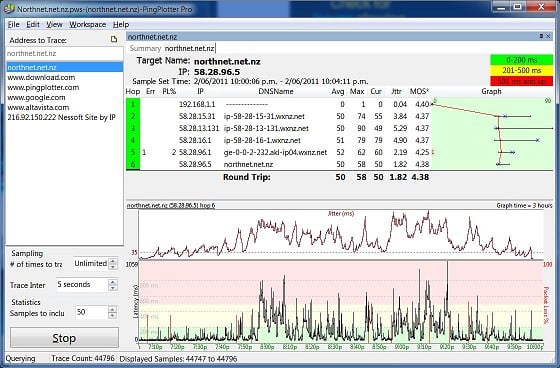Click the Target Name northnet.net.nz value

pyautogui.click(x=227, y=61)
